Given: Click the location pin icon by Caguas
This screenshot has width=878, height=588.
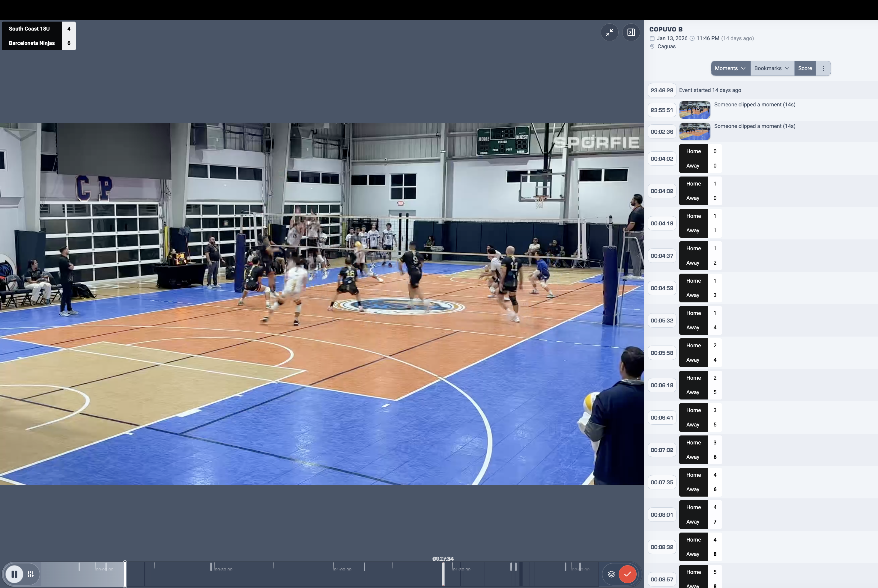Looking at the screenshot, I should [652, 46].
